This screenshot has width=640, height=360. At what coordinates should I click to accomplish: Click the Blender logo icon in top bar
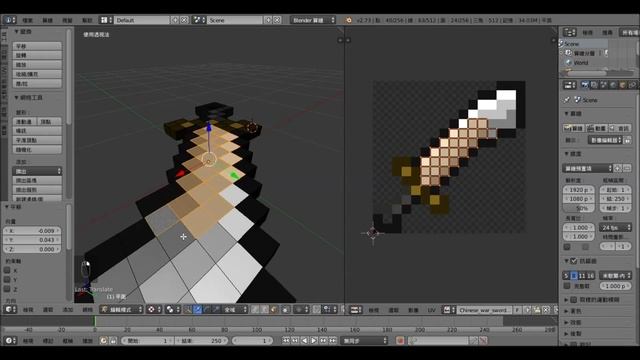pos(349,20)
